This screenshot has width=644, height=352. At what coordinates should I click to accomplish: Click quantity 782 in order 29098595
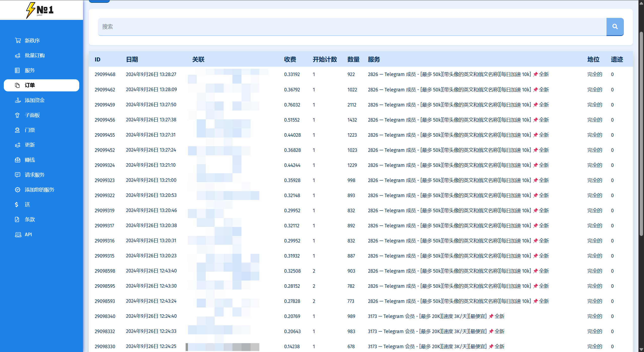click(x=351, y=286)
